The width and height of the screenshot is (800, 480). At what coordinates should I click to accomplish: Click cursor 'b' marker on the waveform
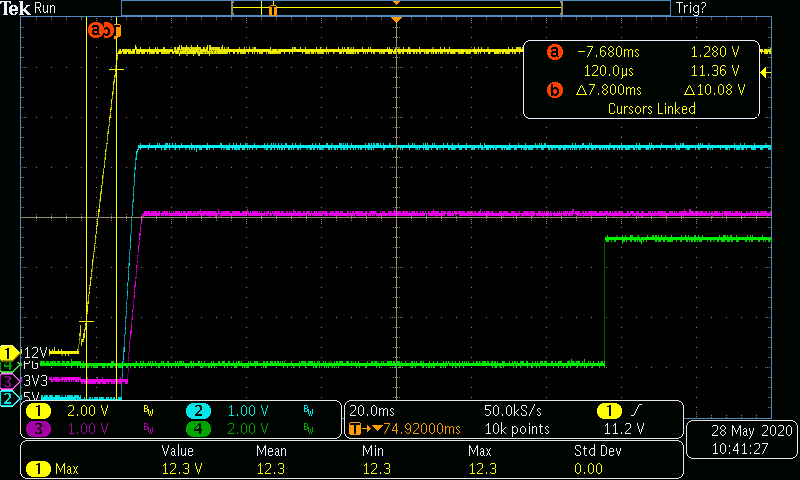pyautogui.click(x=112, y=30)
